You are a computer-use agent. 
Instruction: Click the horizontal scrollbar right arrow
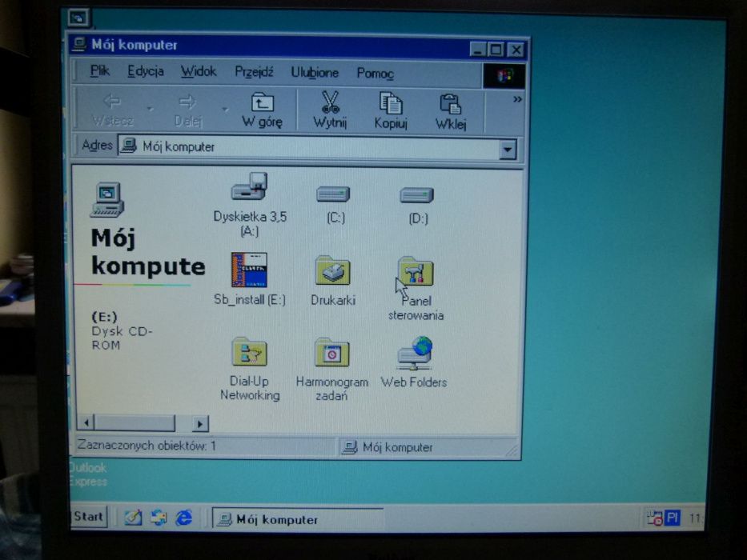[x=200, y=423]
